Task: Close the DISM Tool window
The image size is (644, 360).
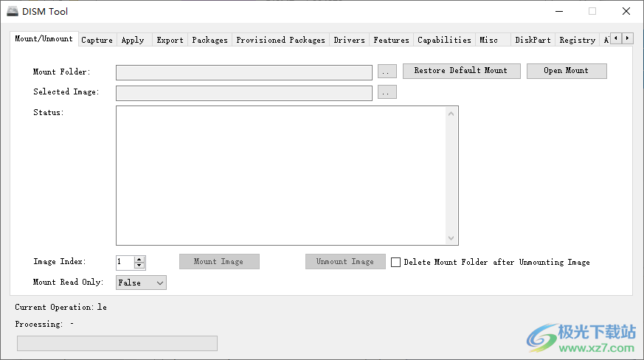Action: click(626, 11)
